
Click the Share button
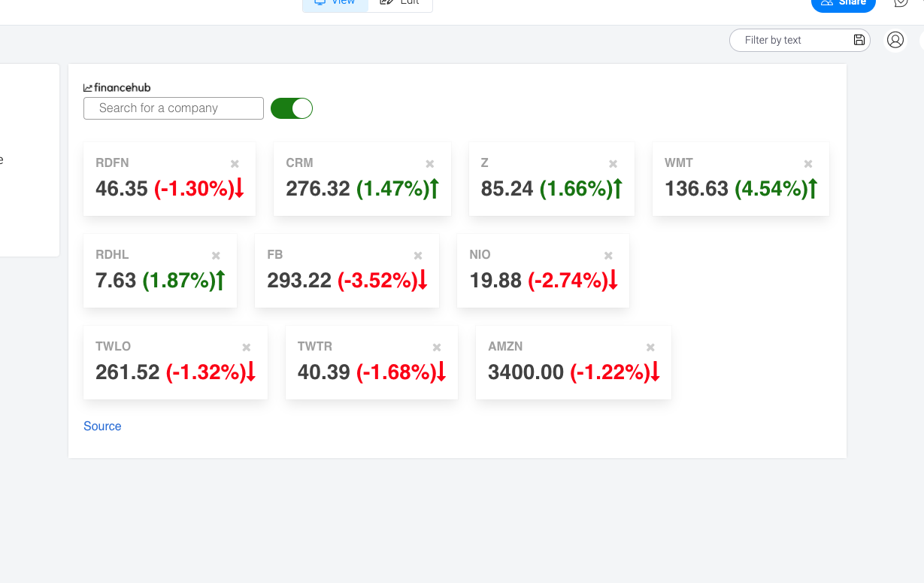click(x=844, y=5)
